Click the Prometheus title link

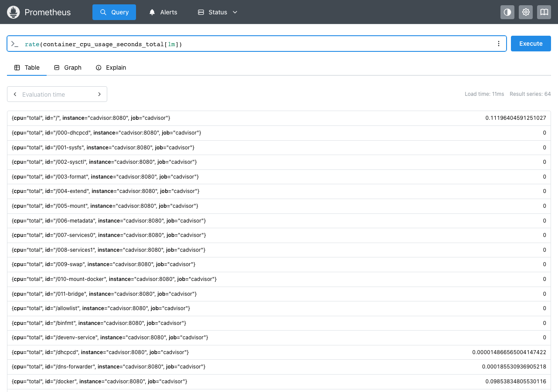(48, 12)
